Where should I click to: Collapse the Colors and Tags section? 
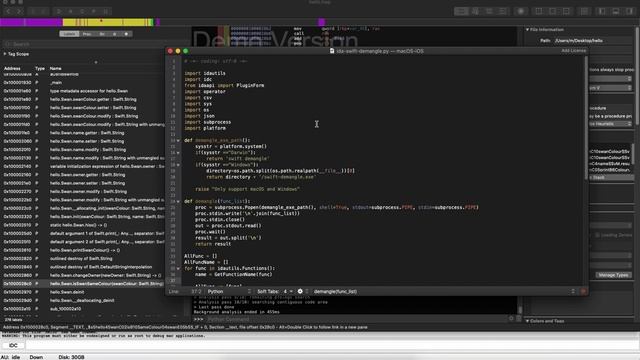pyautogui.click(x=527, y=321)
